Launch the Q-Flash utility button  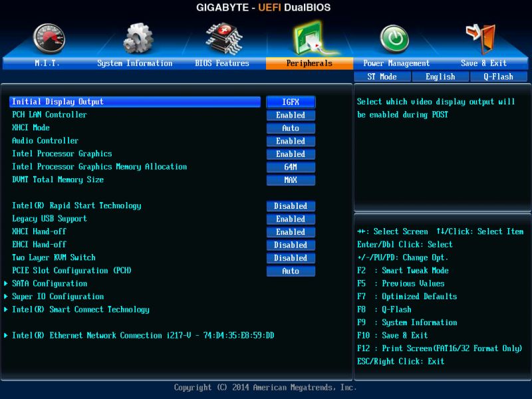pyautogui.click(x=498, y=76)
